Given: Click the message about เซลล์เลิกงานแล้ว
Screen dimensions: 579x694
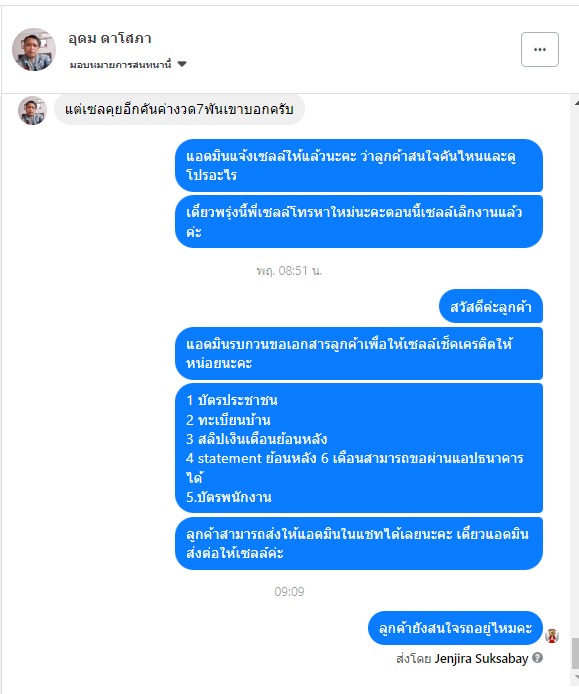Looking at the screenshot, I should pos(359,221).
